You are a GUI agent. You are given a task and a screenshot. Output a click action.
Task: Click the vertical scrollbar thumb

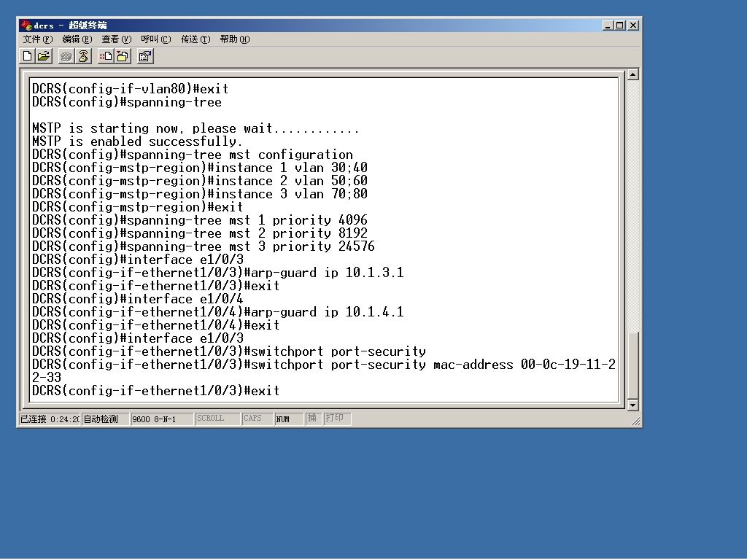(632, 366)
